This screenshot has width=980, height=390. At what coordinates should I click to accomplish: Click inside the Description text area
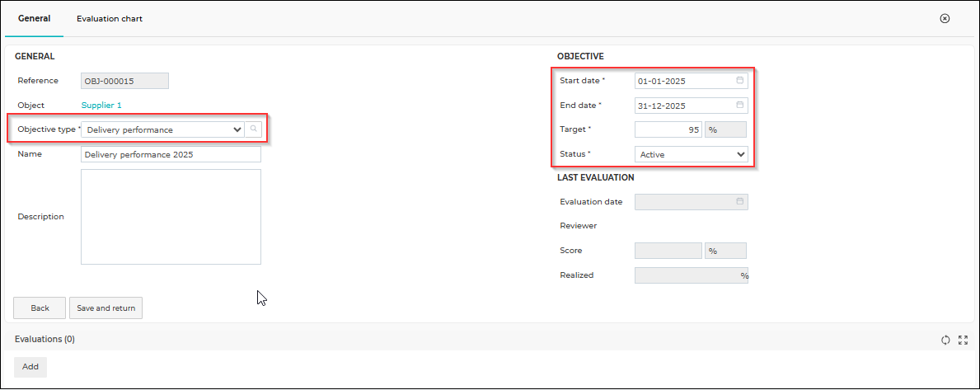coord(171,217)
